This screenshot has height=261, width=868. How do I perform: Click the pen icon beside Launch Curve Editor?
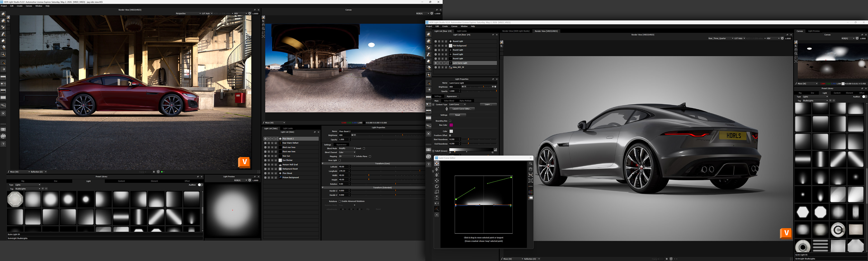pyautogui.click(x=447, y=109)
